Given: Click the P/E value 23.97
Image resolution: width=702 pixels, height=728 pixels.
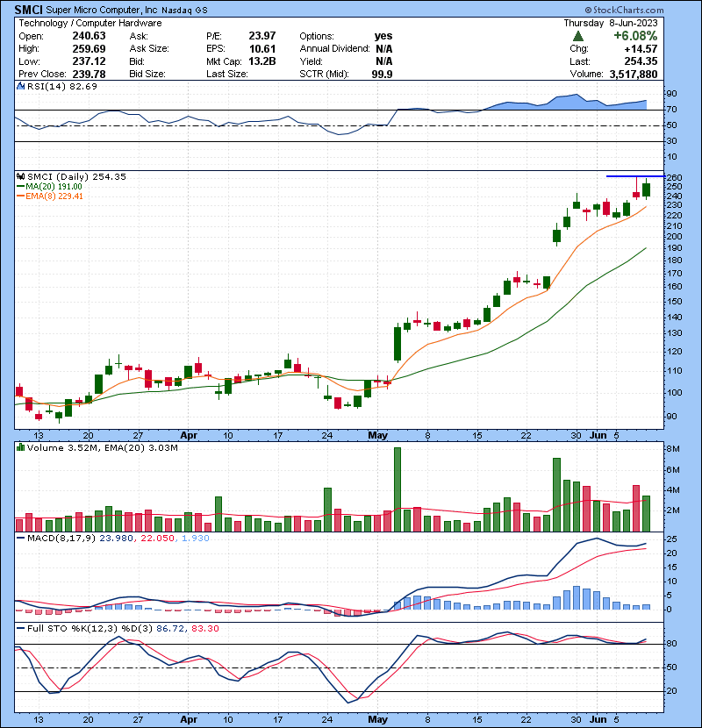Looking at the screenshot, I should (x=262, y=36).
